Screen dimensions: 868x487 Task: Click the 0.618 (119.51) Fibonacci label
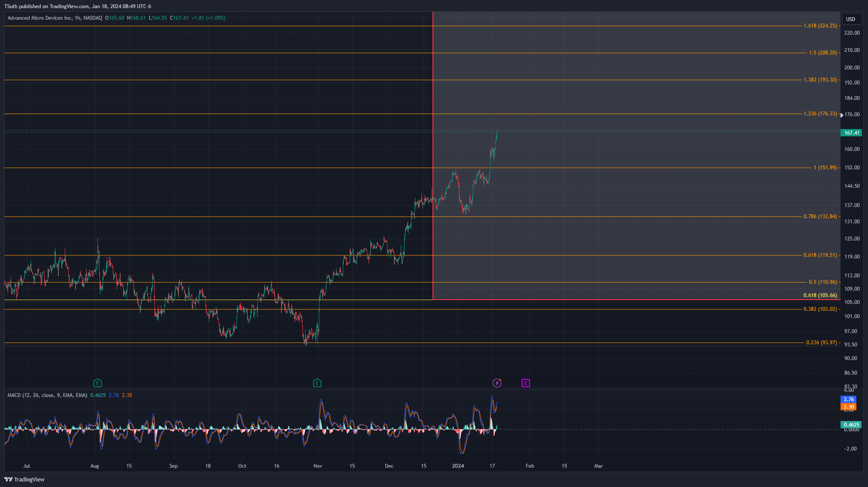click(820, 255)
